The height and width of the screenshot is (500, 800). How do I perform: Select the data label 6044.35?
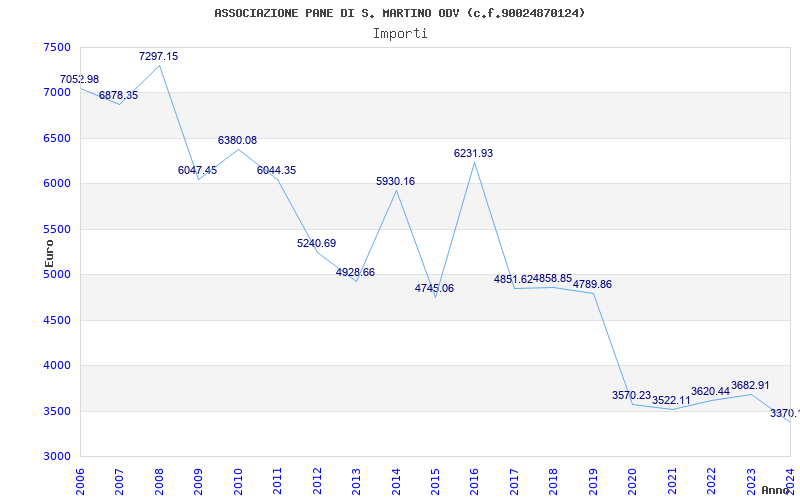coord(277,170)
